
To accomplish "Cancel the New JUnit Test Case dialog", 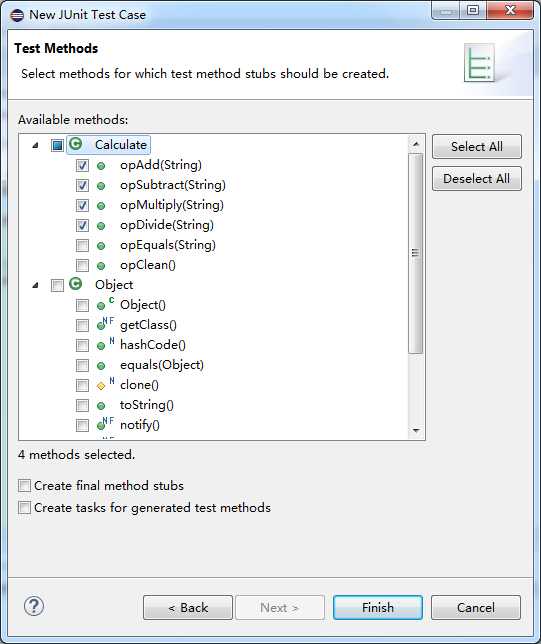I will 476,607.
